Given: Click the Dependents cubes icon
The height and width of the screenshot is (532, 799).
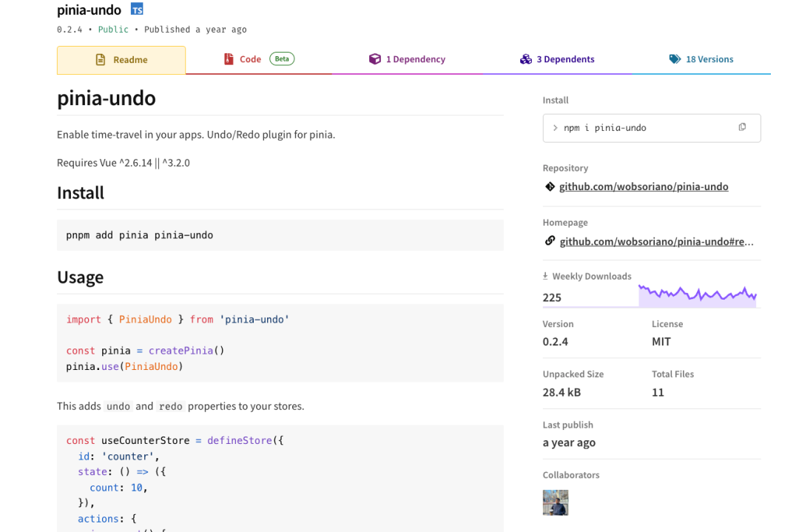Looking at the screenshot, I should [x=526, y=59].
